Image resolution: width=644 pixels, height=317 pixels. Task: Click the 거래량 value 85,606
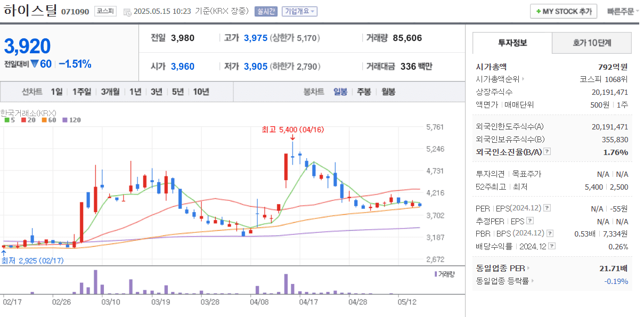tap(407, 38)
